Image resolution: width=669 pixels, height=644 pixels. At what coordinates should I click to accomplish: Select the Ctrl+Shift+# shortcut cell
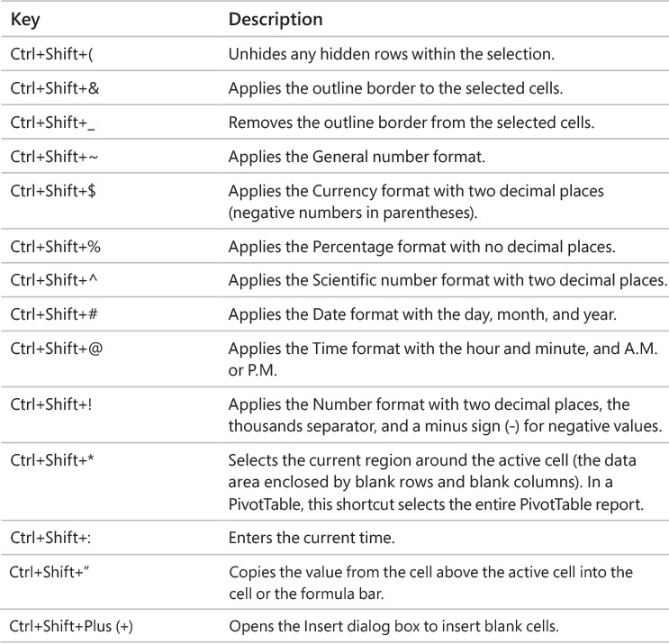(54, 314)
